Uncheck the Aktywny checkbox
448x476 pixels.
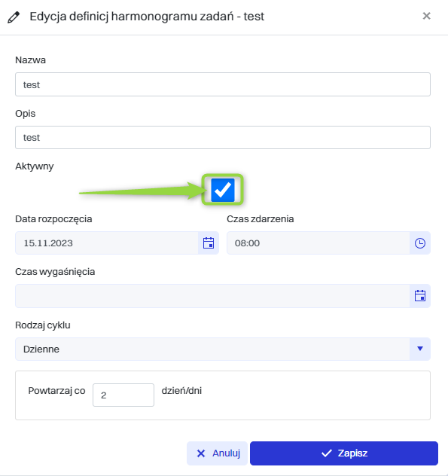223,190
